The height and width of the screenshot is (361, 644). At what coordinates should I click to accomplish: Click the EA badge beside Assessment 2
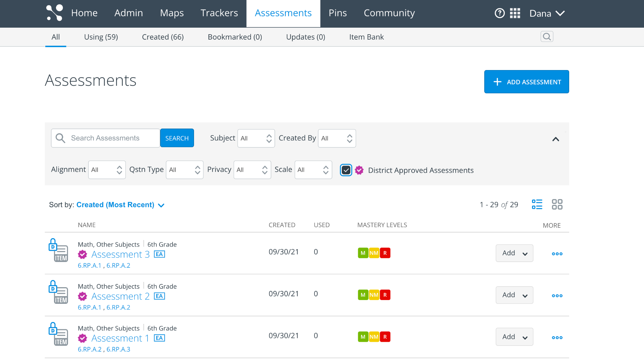(x=159, y=296)
